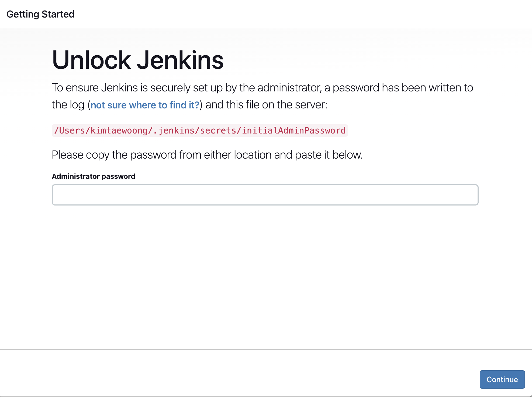Click the words 'either location' in the instructions
This screenshot has height=397, width=532.
point(237,155)
